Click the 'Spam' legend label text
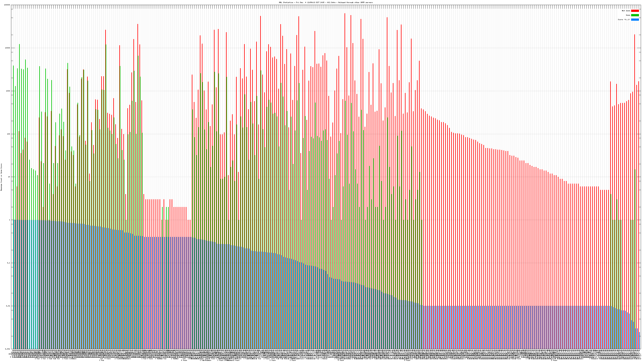This screenshot has width=644, height=362. pos(628,15)
